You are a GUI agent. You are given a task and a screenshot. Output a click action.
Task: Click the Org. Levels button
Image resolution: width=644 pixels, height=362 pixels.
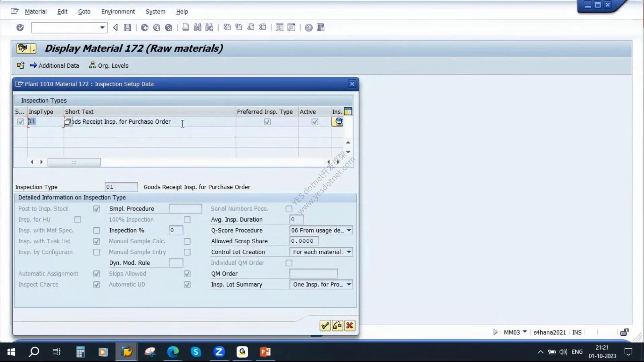109,66
